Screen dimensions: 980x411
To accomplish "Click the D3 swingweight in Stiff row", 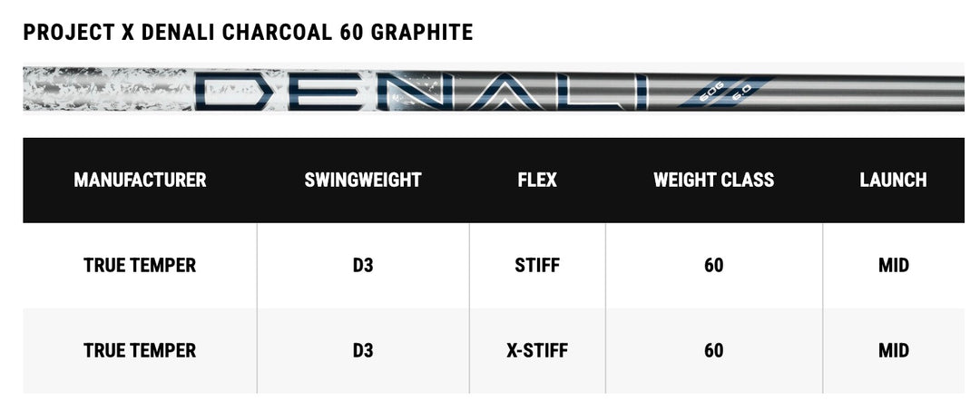I will click(x=363, y=265).
